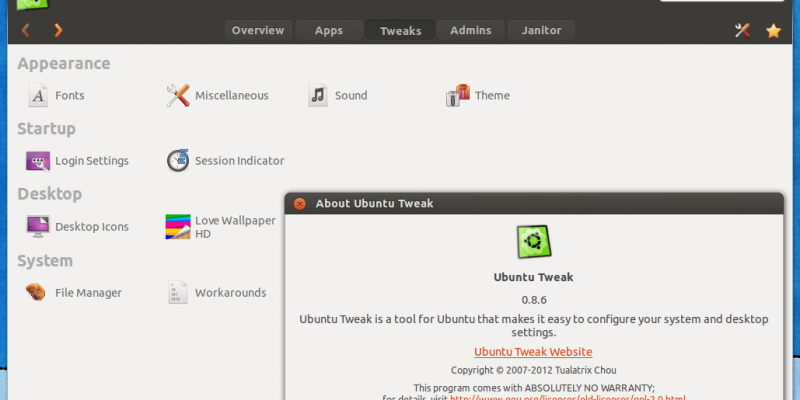Click the Desktop Icons label
This screenshot has width=800, height=400.
(92, 227)
